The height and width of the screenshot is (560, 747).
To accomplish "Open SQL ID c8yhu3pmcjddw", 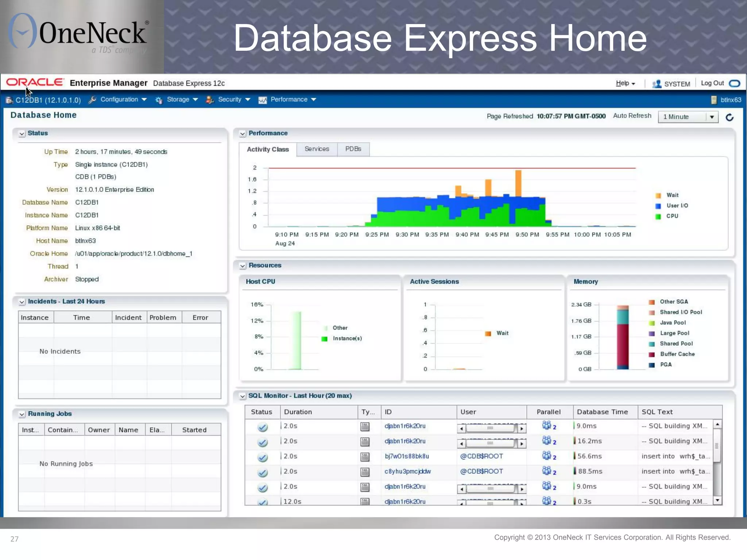I will pos(407,471).
